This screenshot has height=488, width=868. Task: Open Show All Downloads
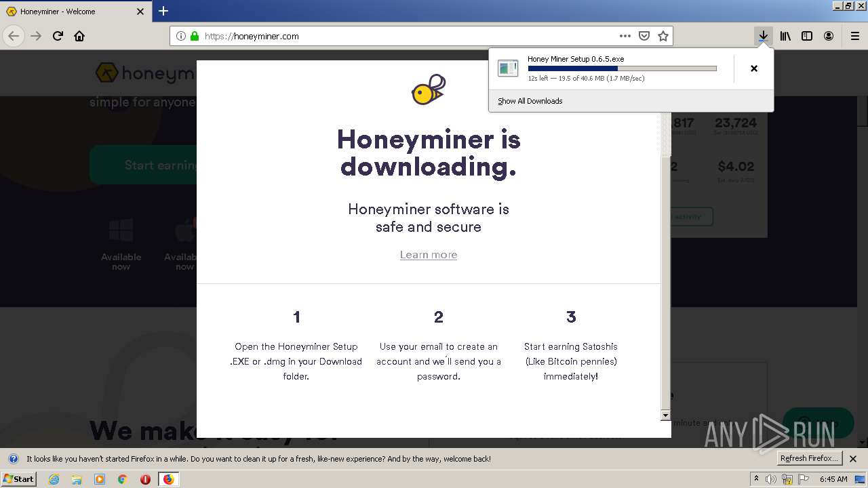click(x=530, y=101)
